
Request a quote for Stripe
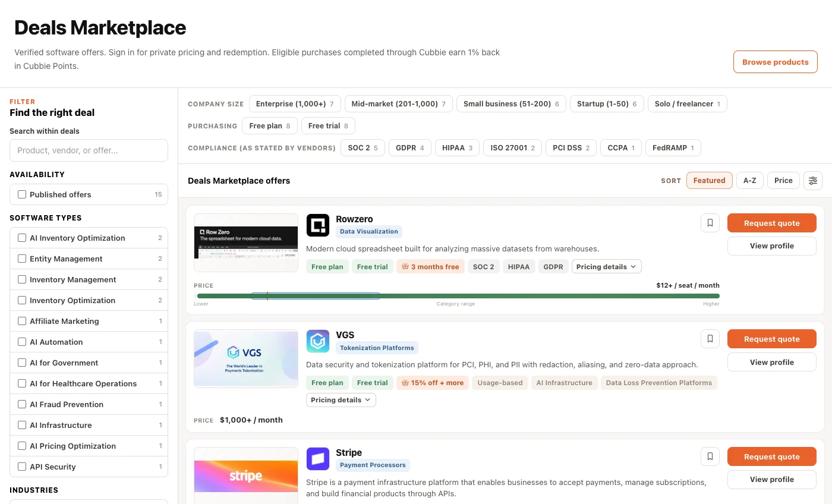tap(772, 456)
